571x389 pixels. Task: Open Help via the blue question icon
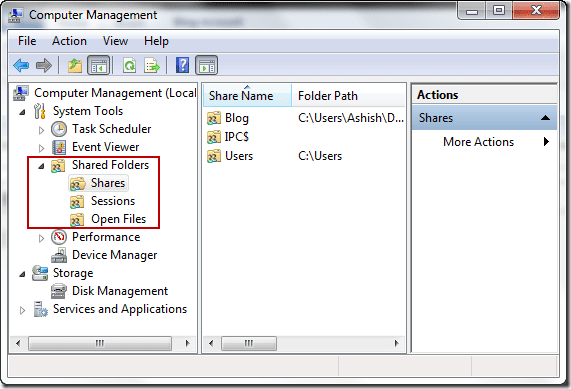[x=182, y=66]
